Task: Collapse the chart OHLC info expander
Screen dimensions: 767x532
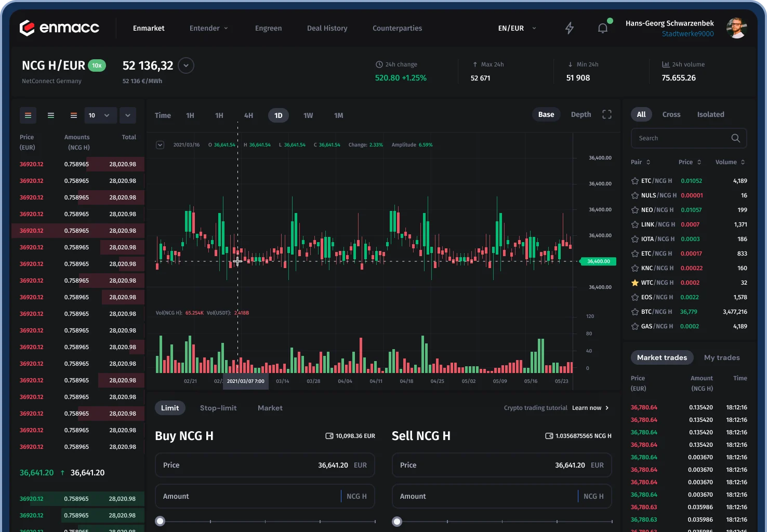Action: click(160, 145)
